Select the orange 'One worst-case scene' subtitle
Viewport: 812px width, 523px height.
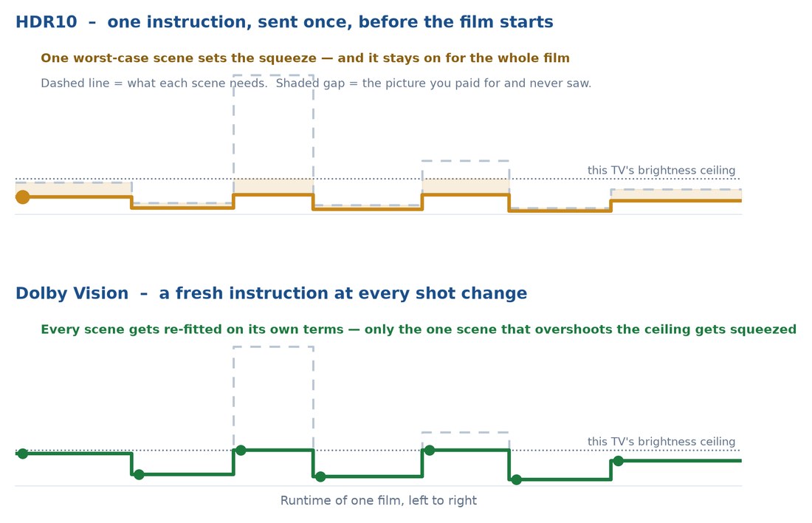click(305, 58)
